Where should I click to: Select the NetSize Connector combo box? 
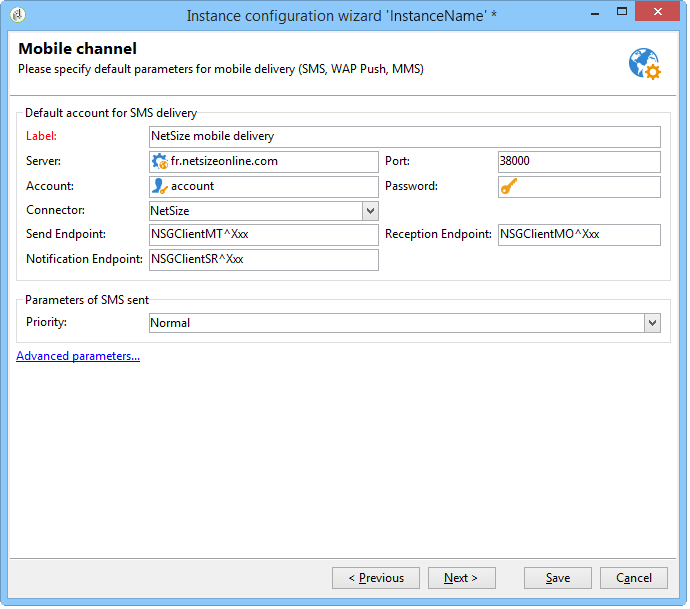tap(264, 211)
